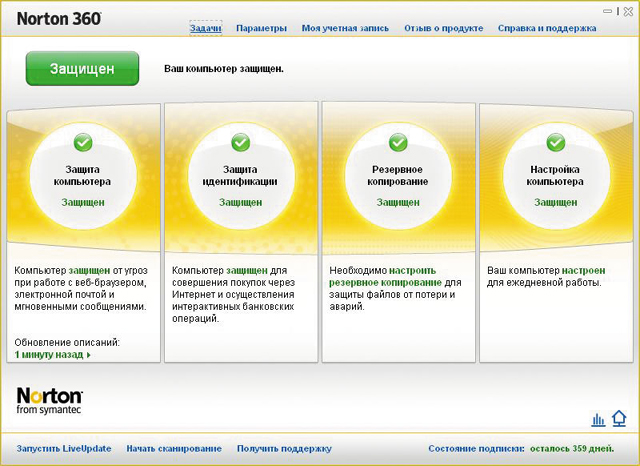Click 'Обновление описаний:' label
This screenshot has width=640, height=466.
[67, 342]
